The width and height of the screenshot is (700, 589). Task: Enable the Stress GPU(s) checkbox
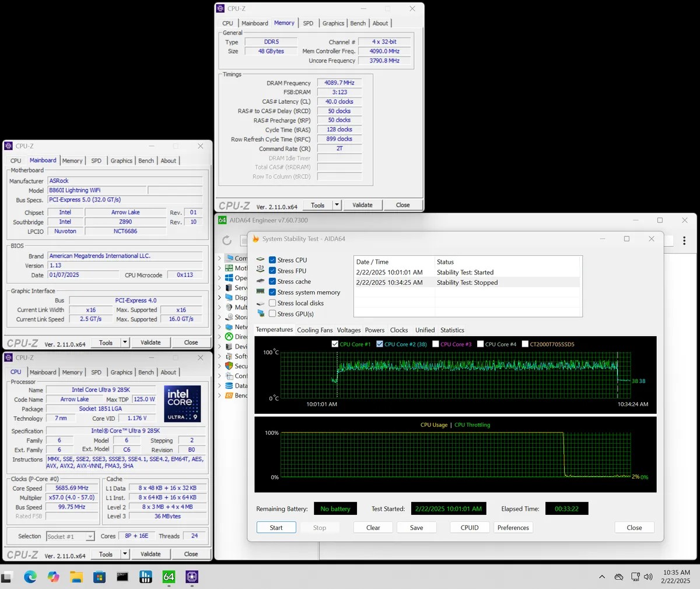(x=272, y=314)
